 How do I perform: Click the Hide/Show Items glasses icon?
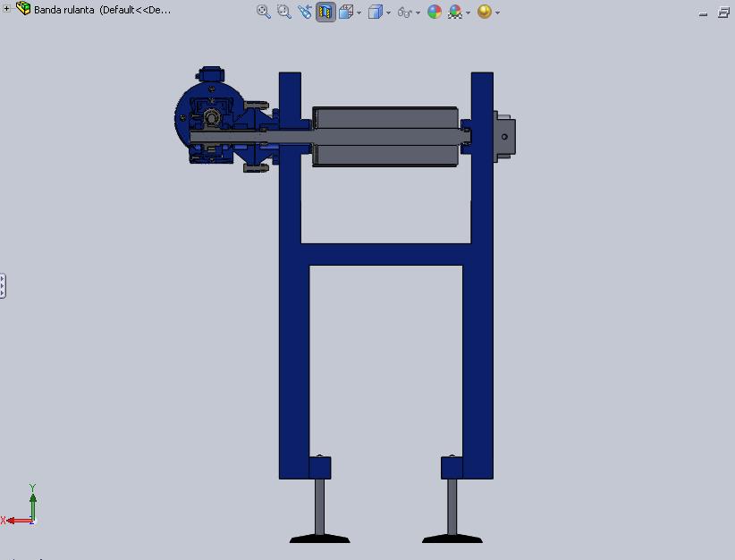[x=404, y=13]
